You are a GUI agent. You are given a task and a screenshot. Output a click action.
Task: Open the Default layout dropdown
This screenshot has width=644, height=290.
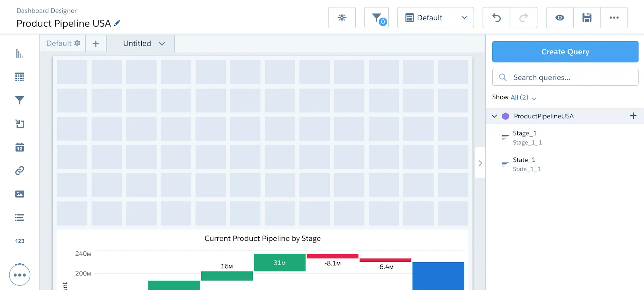coord(436,18)
